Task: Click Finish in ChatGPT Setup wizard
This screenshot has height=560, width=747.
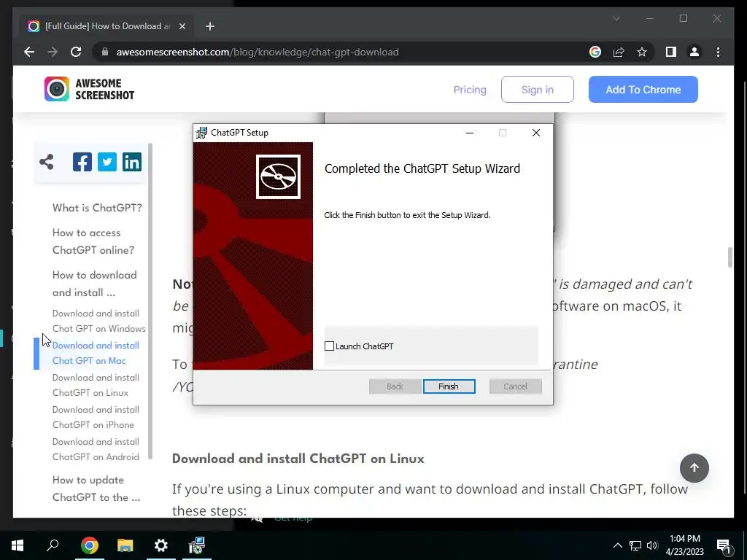Action: 449,386
